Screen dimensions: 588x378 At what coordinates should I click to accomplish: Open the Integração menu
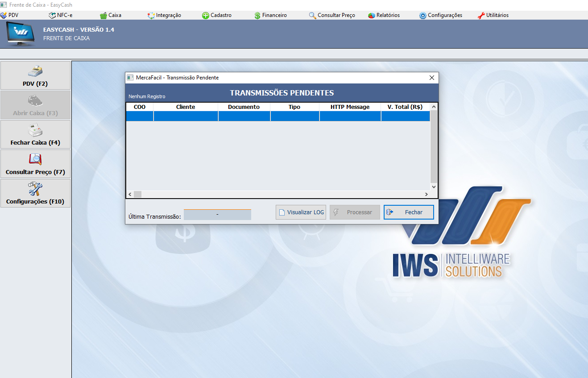(164, 15)
